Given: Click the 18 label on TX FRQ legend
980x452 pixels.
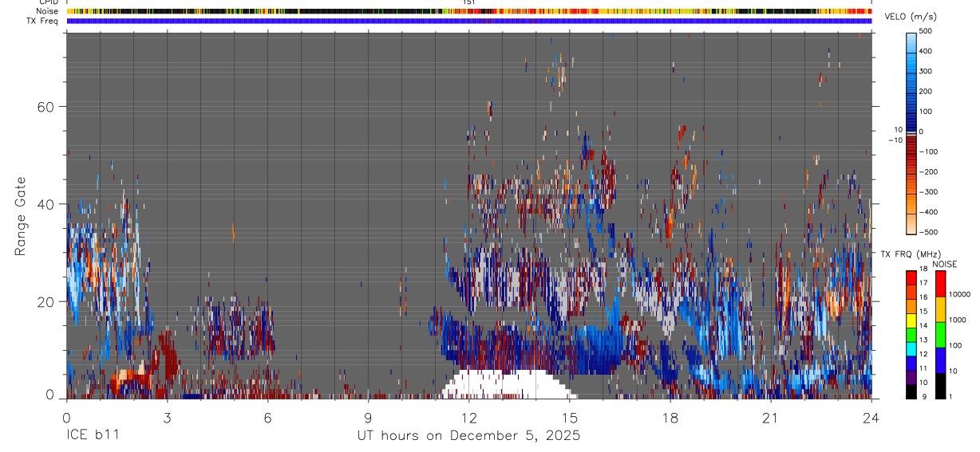Looking at the screenshot, I should tap(924, 269).
